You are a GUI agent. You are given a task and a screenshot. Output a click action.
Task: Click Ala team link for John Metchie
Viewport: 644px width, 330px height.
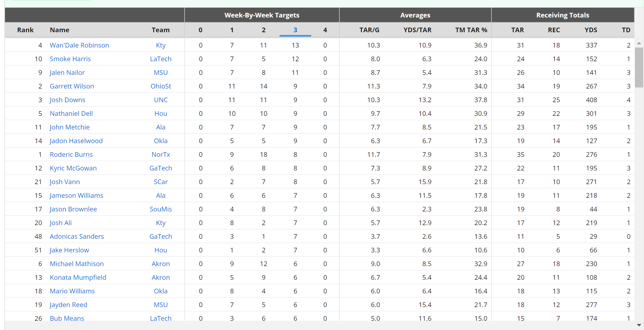pos(161,127)
